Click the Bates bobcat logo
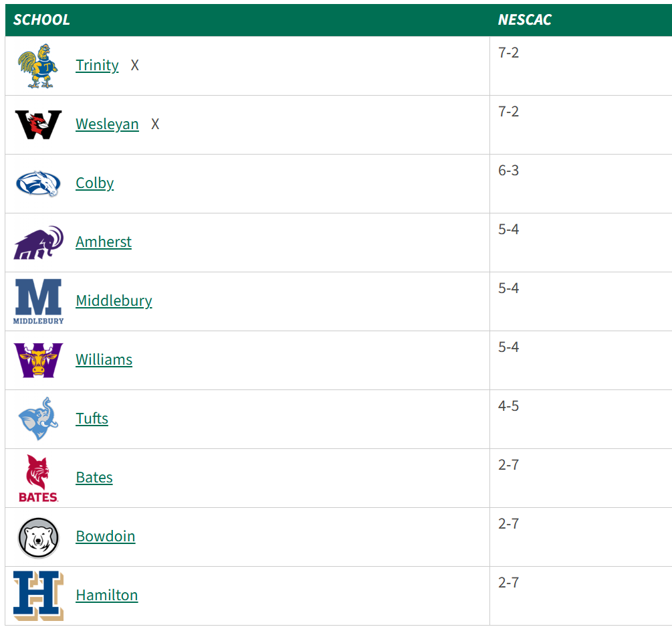The height and width of the screenshot is (633, 672). (38, 478)
